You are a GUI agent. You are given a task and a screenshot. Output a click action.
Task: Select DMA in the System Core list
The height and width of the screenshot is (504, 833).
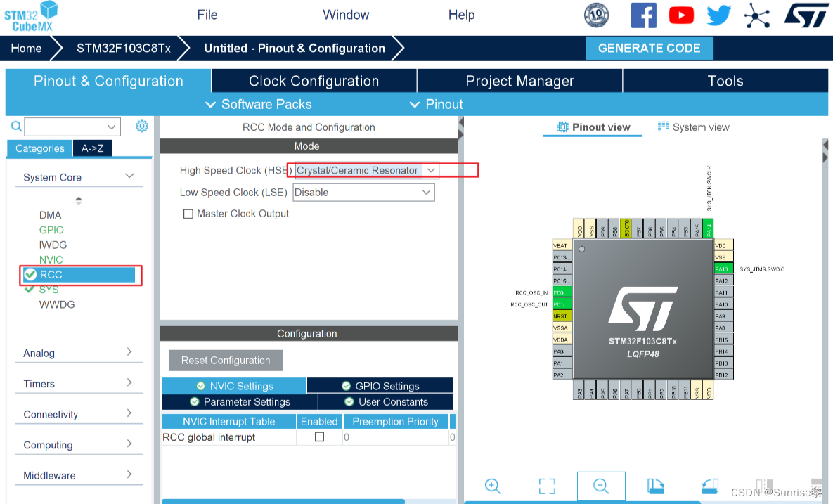click(51, 215)
